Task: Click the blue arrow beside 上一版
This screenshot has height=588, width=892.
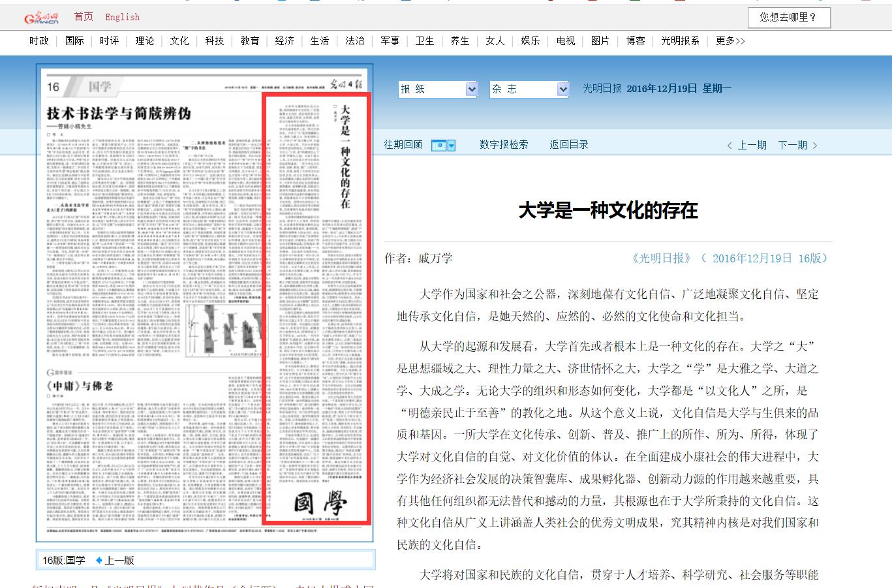Action: click(x=99, y=560)
